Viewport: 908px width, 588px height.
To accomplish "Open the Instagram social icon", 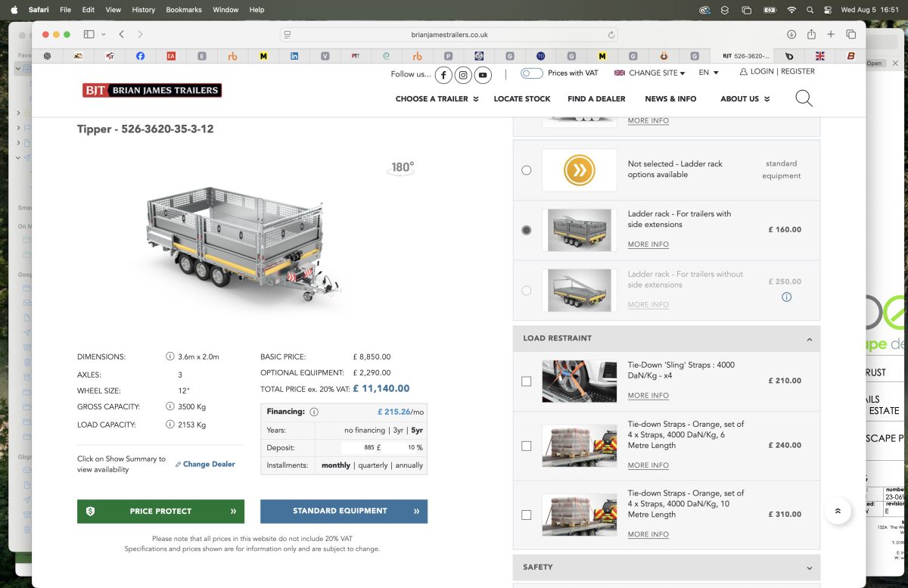I will click(463, 74).
